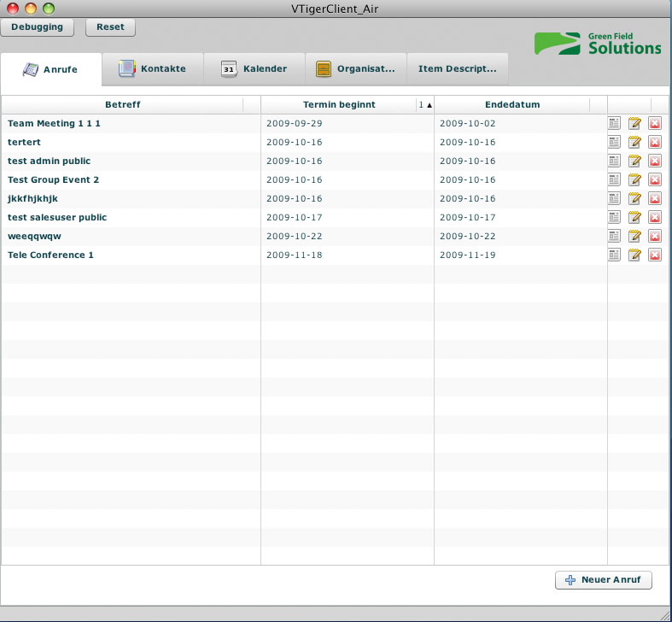Switch to the Kontakte tab

pos(153,69)
